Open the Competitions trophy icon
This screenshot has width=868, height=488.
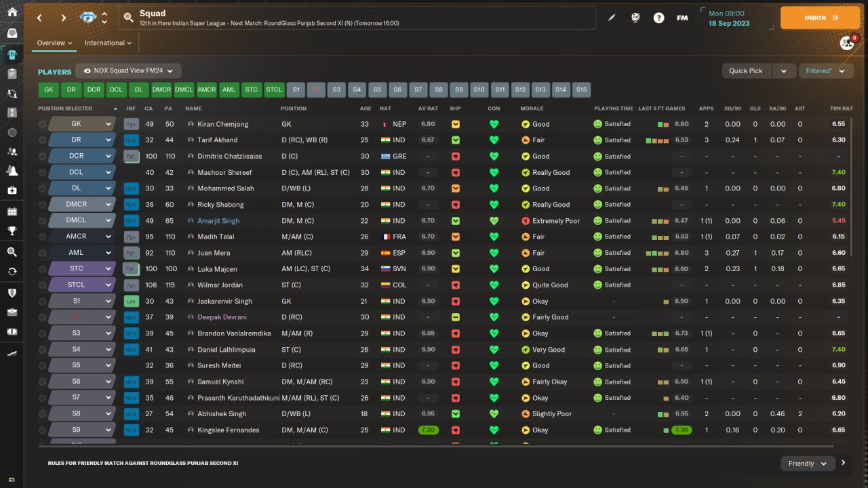coord(12,231)
